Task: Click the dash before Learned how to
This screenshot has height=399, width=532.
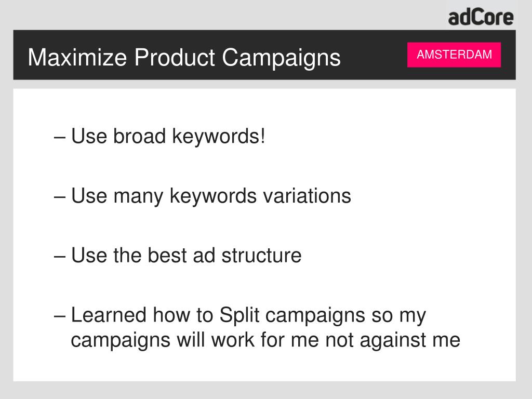Action: (59, 316)
